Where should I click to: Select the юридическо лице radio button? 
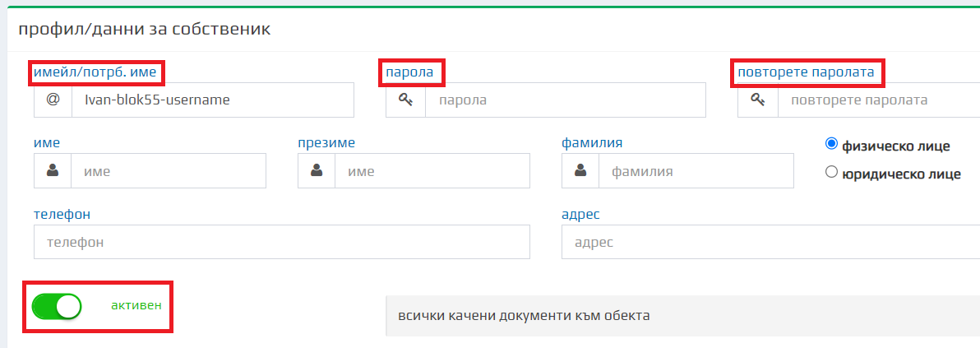pyautogui.click(x=831, y=172)
